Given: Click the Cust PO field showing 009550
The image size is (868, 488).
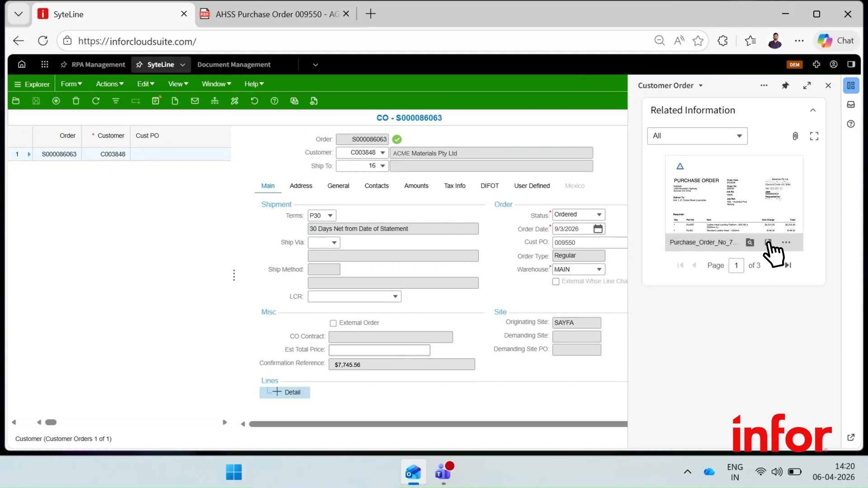Looking at the screenshot, I should (x=590, y=243).
